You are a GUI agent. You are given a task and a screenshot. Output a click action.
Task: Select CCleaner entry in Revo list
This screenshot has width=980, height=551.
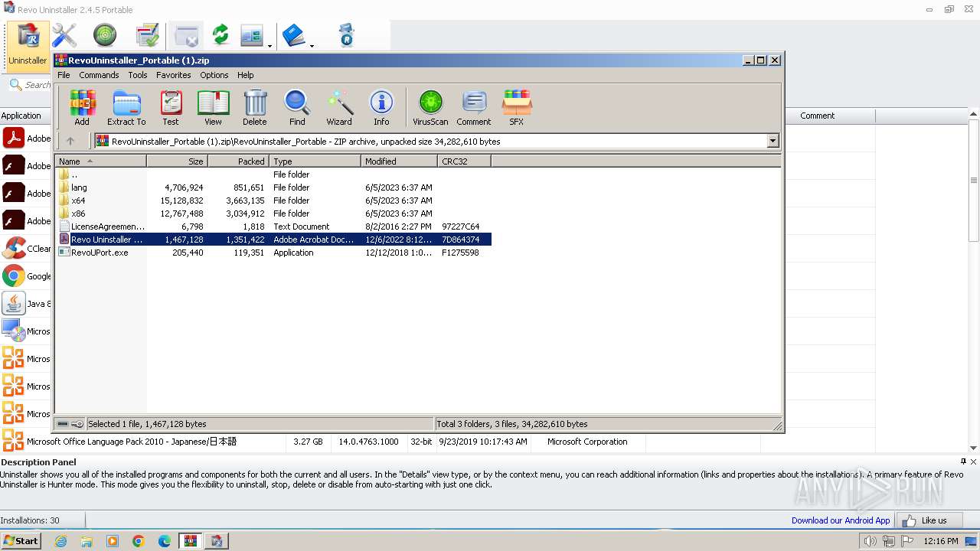(26, 249)
